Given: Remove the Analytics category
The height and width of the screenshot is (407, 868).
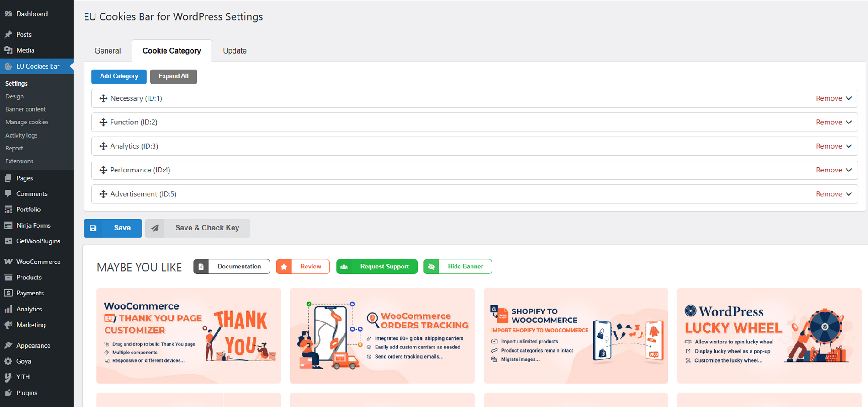Looking at the screenshot, I should [x=829, y=146].
